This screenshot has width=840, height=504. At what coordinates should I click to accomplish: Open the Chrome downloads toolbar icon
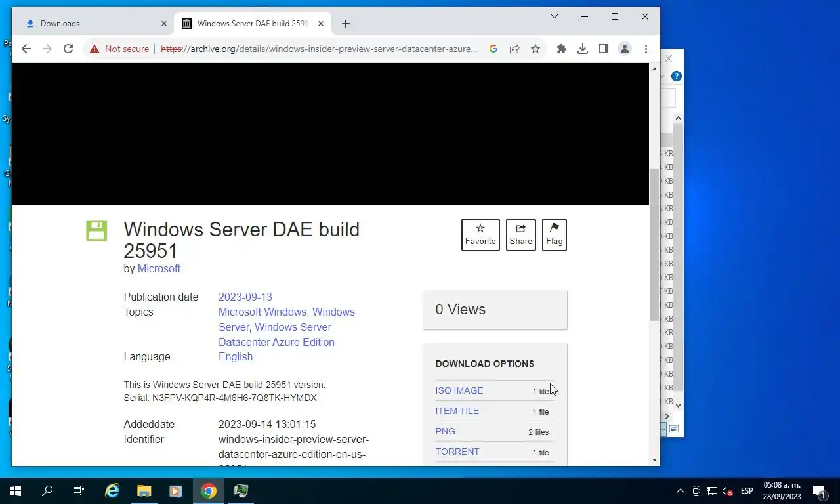click(583, 49)
